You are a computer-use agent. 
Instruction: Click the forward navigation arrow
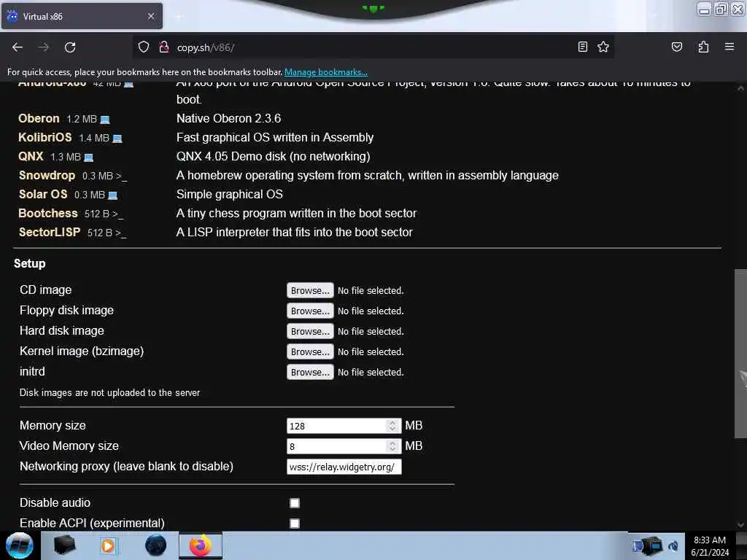pos(43,47)
